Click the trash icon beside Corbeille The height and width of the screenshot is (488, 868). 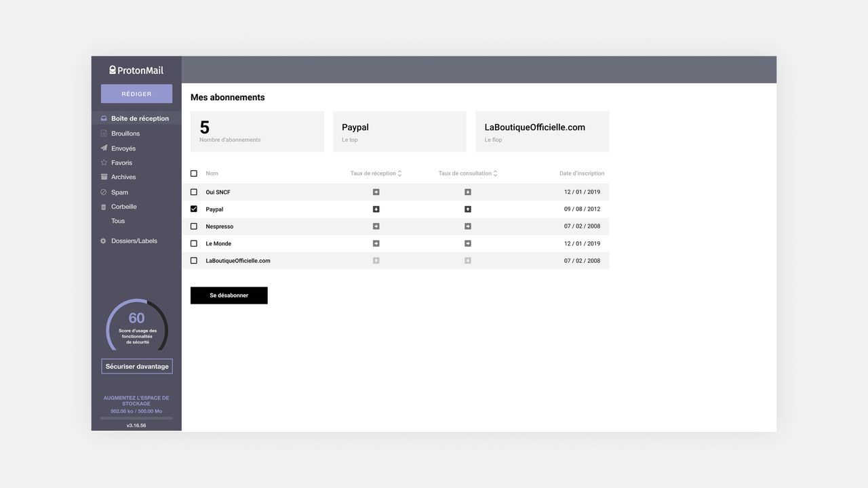pyautogui.click(x=104, y=207)
